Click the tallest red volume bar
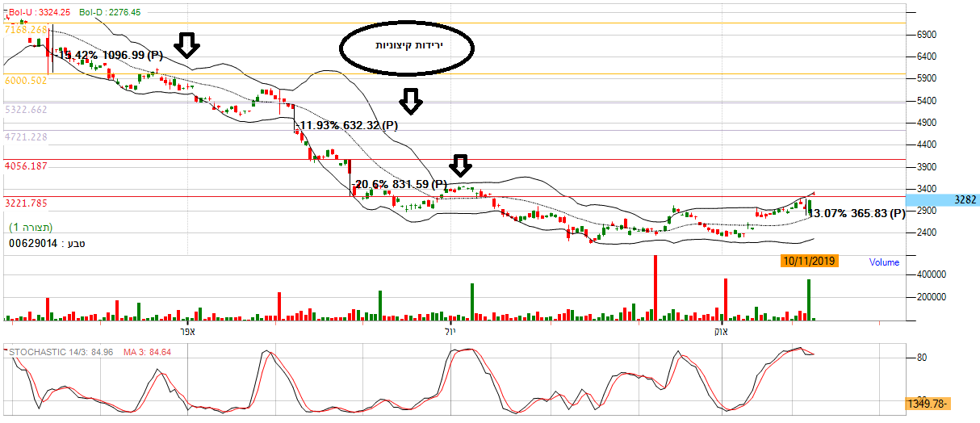 (x=655, y=287)
